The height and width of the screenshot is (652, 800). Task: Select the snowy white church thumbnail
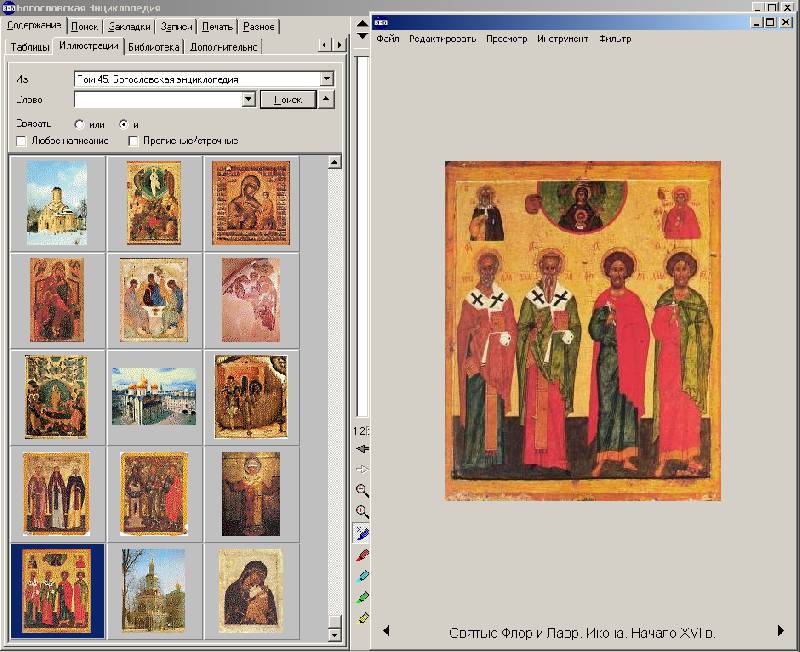coord(57,203)
